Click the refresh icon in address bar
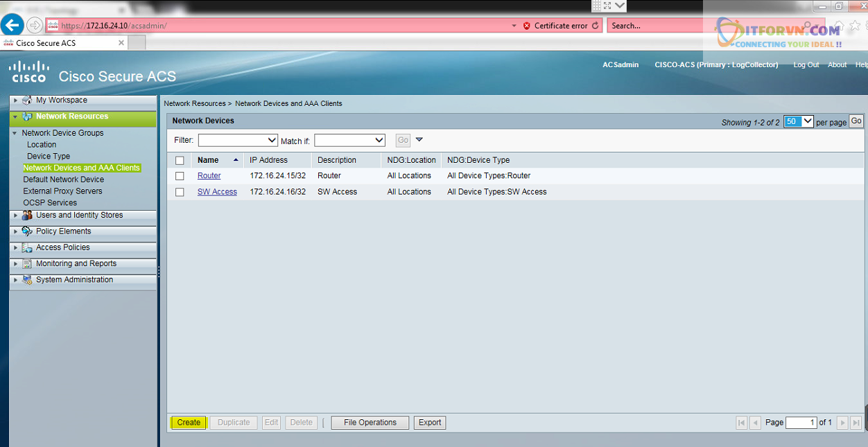This screenshot has width=868, height=447. click(x=595, y=26)
